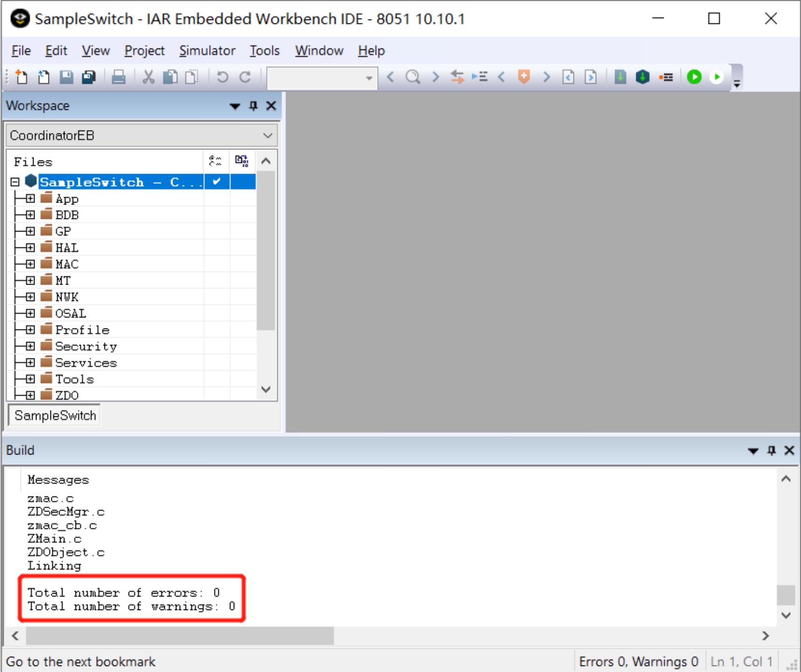Cut selection with the scissors icon
Viewport: 801px width, 672px height.
click(x=148, y=77)
